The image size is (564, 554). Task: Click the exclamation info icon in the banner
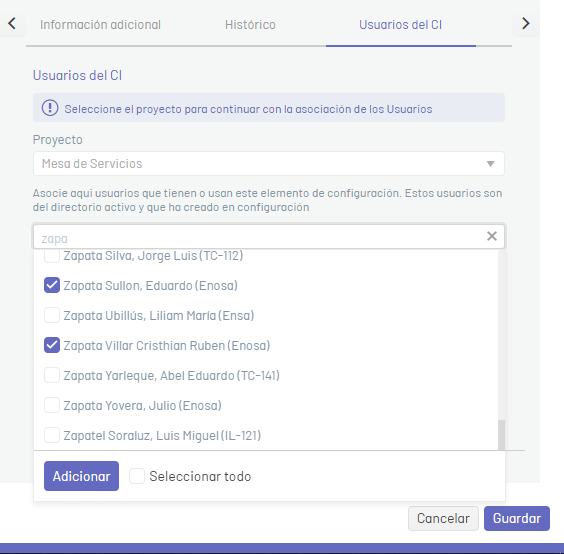pos(50,108)
